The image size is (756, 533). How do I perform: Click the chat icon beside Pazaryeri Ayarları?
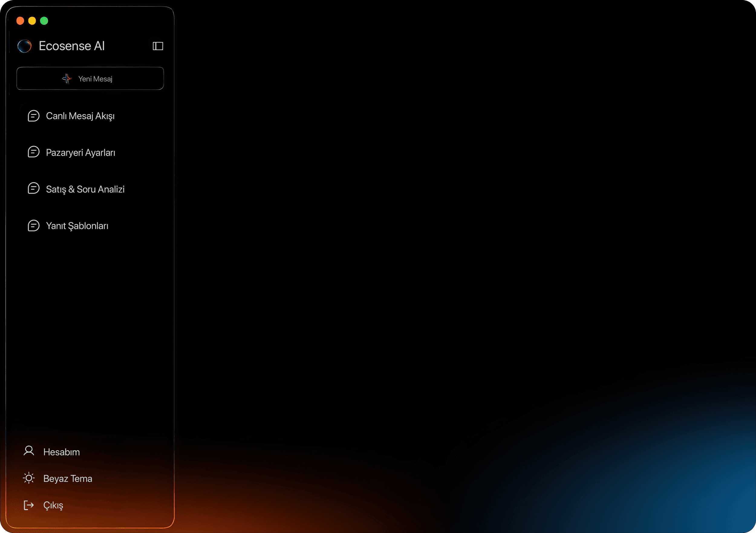coord(34,152)
